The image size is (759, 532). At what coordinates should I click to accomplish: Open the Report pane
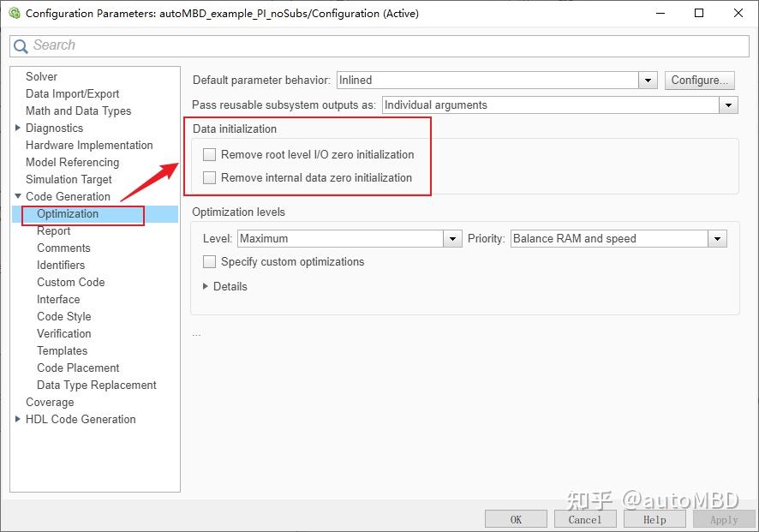tap(54, 231)
